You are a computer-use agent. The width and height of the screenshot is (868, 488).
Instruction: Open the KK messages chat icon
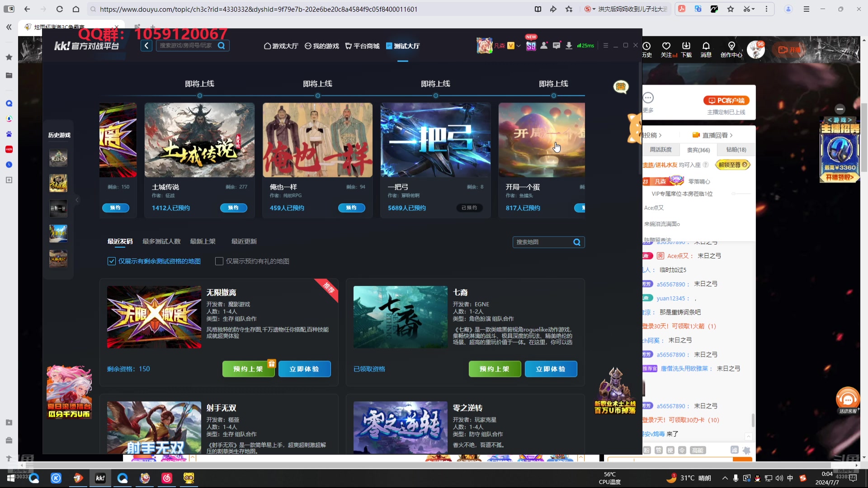[x=557, y=46]
